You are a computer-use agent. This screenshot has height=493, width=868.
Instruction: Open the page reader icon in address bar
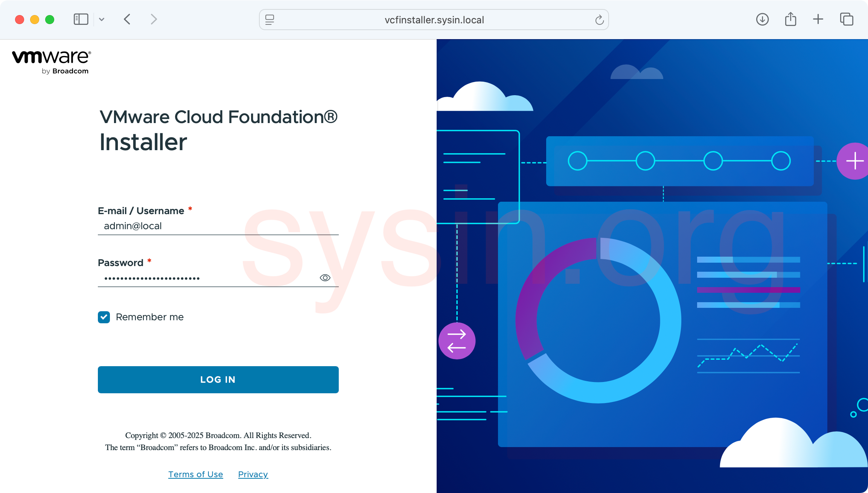[x=270, y=20]
